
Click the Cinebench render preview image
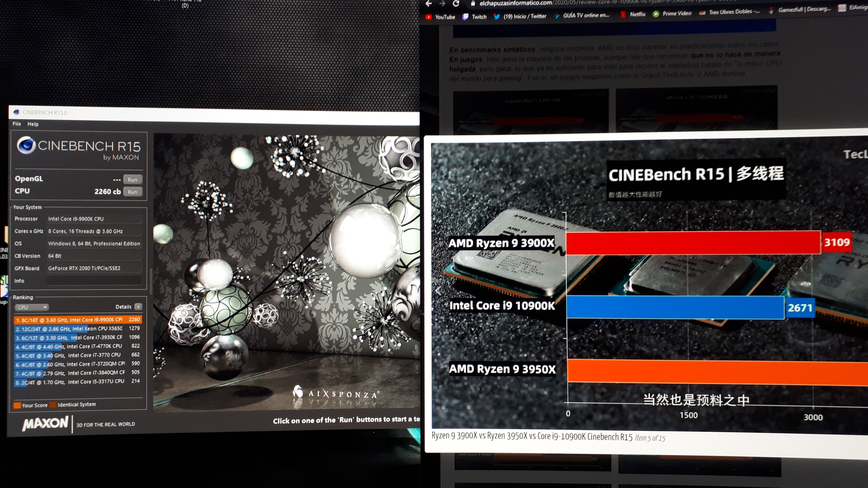pyautogui.click(x=286, y=273)
